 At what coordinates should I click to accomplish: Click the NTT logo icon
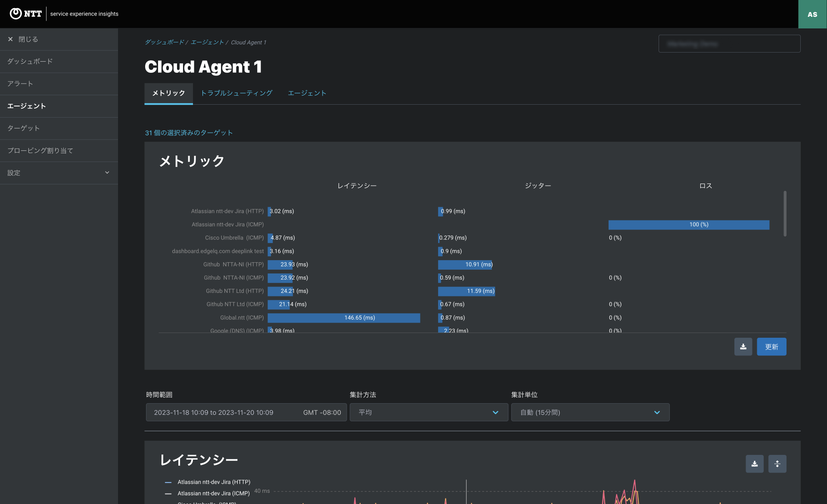click(16, 14)
